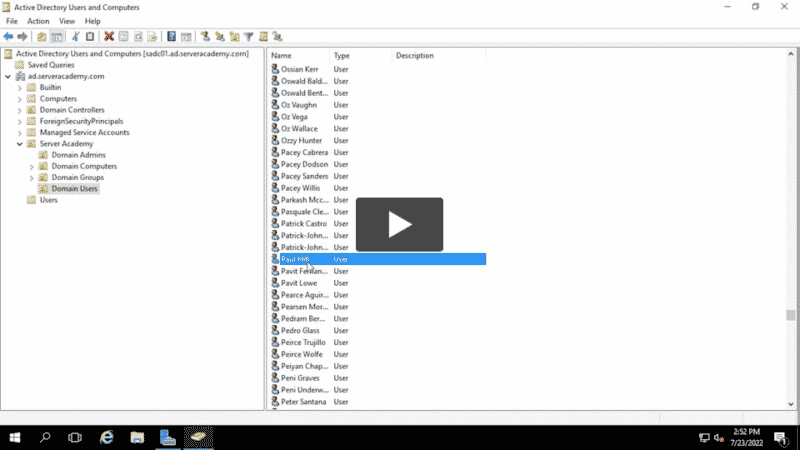
Task: Open Internet Explorer from the taskbar
Action: click(107, 437)
